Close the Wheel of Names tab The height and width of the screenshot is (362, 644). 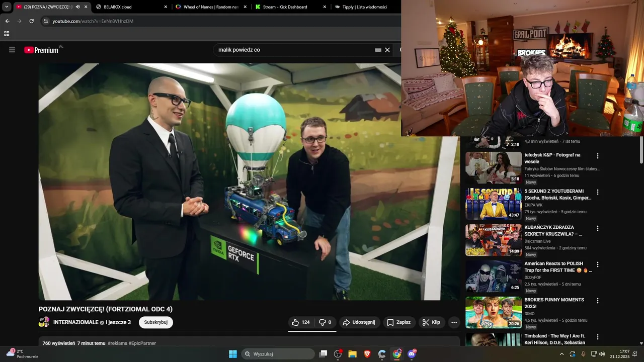pyautogui.click(x=245, y=7)
